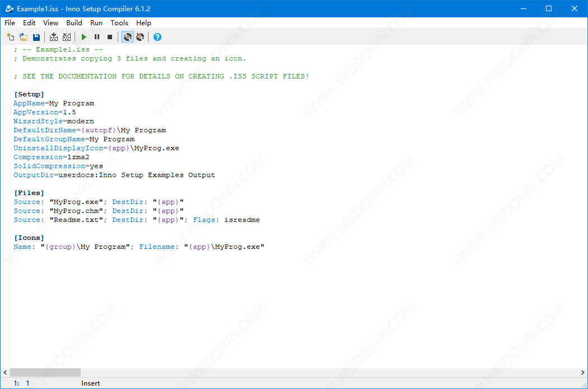Click the Inno Setup app icon in title bar

click(10, 8)
